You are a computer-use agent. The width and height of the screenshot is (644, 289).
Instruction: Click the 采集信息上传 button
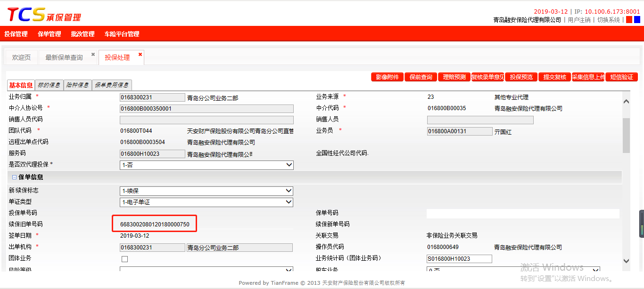pyautogui.click(x=588, y=77)
